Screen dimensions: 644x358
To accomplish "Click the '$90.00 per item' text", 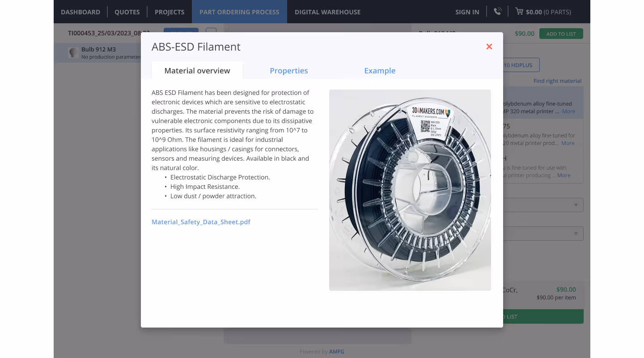I will tap(556, 298).
